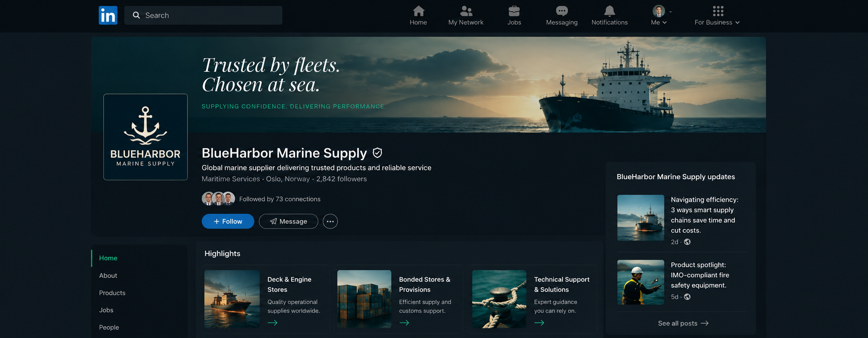
Task: Click the arrow under Deck & Engine Stores
Action: (272, 323)
